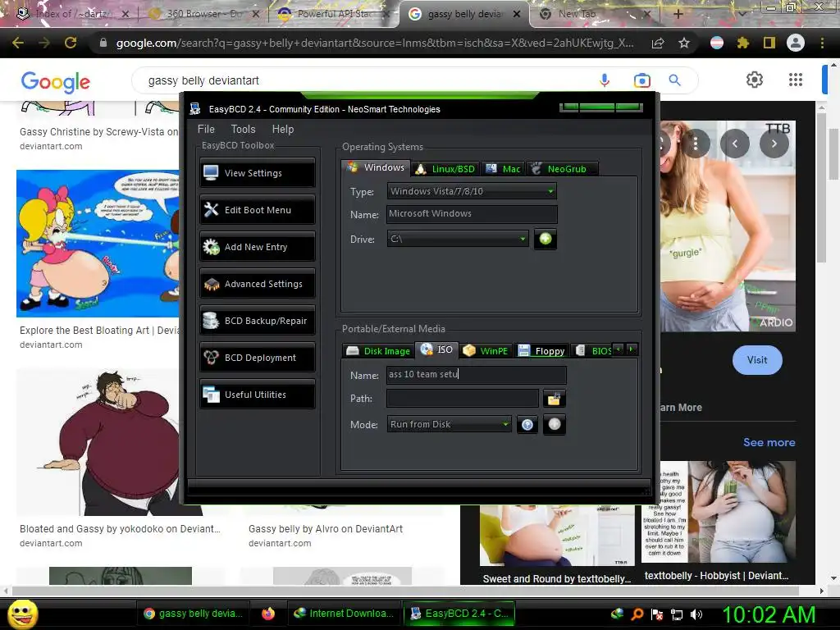Click the Microsoft Windows Name field
Image resolution: width=840 pixels, height=630 pixels.
click(x=472, y=214)
